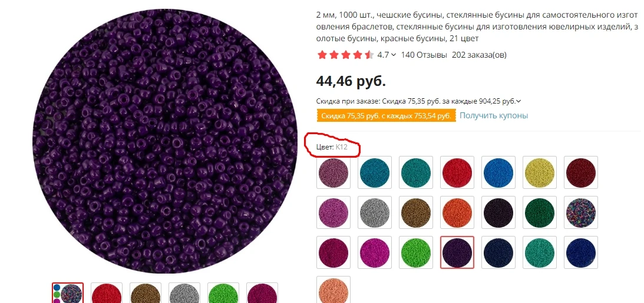Pick the multicolor mixed bead swatch
This screenshot has height=303, width=644.
[x=581, y=212]
